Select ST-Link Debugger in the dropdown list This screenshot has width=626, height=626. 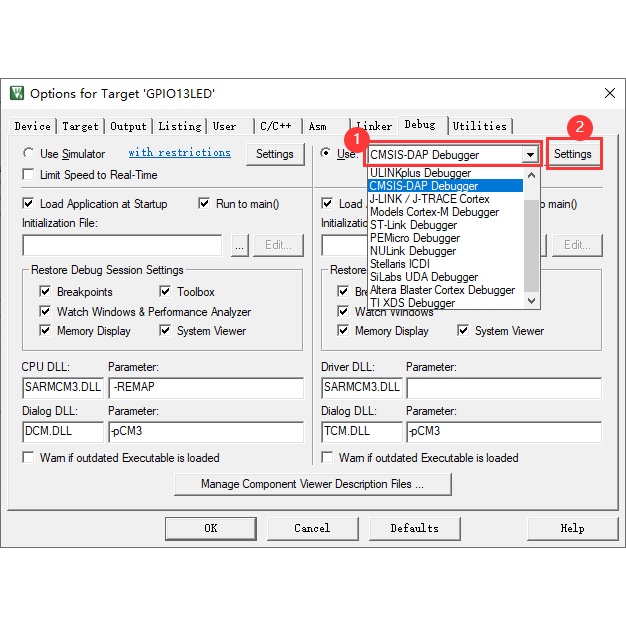[x=413, y=225]
